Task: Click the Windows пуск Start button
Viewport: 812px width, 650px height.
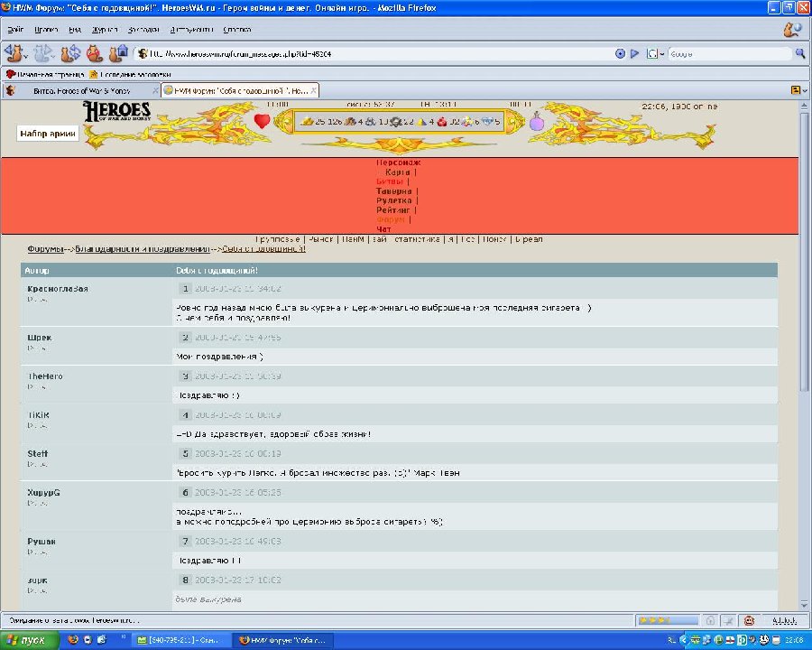Action: pyautogui.click(x=31, y=639)
